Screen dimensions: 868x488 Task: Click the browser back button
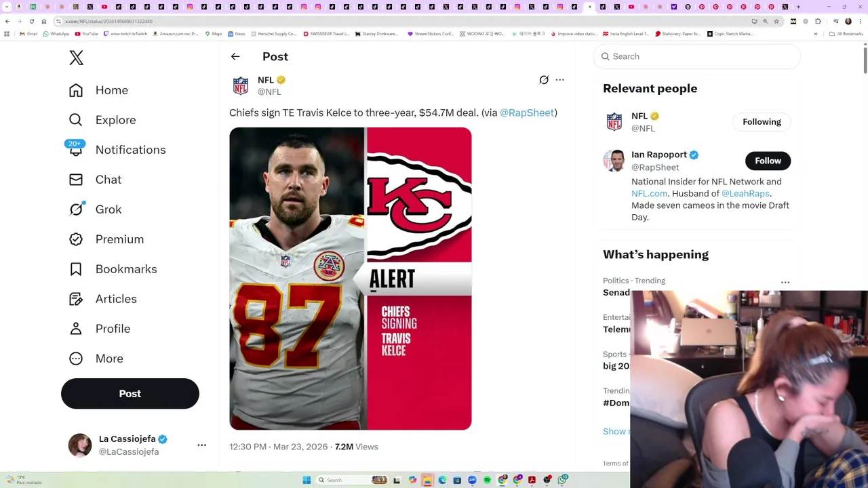[x=7, y=22]
